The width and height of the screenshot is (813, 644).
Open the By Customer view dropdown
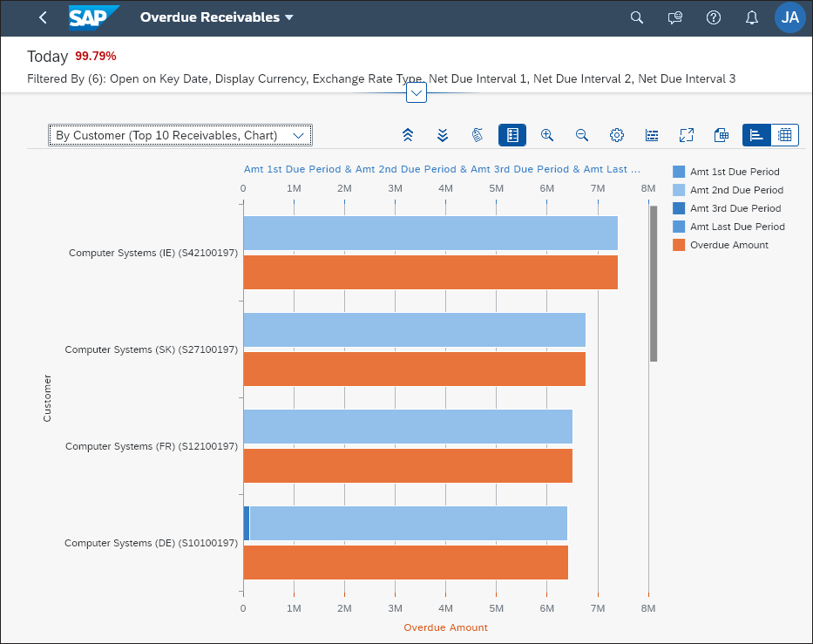[180, 135]
